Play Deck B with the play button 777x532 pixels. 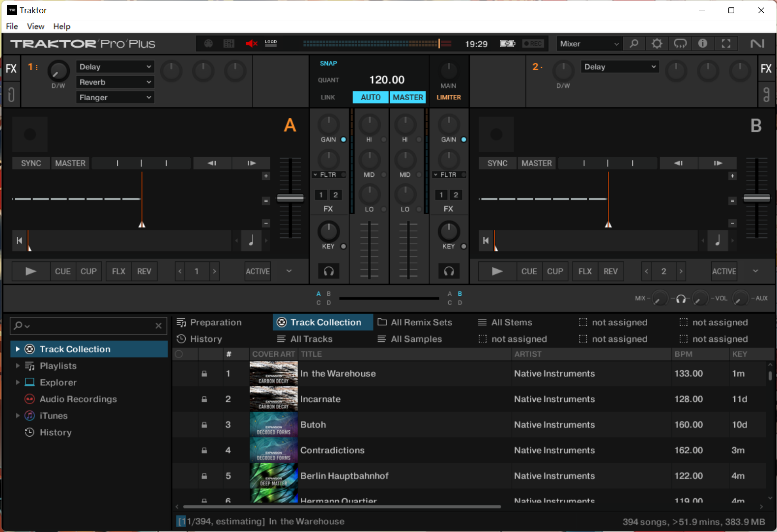point(497,271)
